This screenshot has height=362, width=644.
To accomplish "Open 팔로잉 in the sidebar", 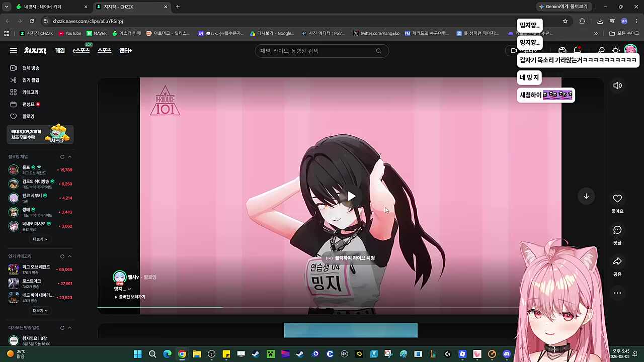I will click(x=28, y=116).
